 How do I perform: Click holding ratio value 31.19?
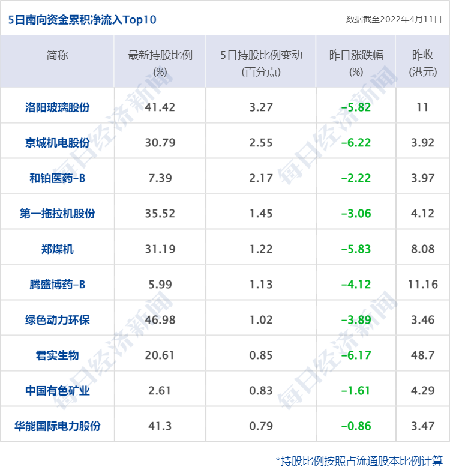tap(160, 249)
